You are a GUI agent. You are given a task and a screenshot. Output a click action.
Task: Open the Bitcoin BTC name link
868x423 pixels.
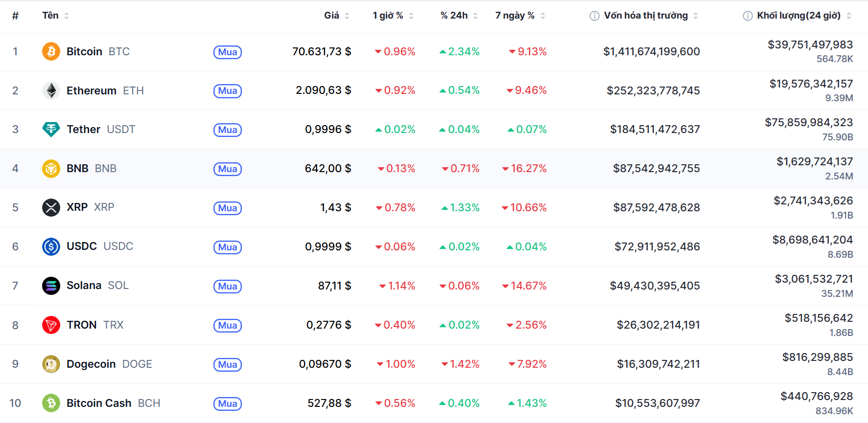98,51
